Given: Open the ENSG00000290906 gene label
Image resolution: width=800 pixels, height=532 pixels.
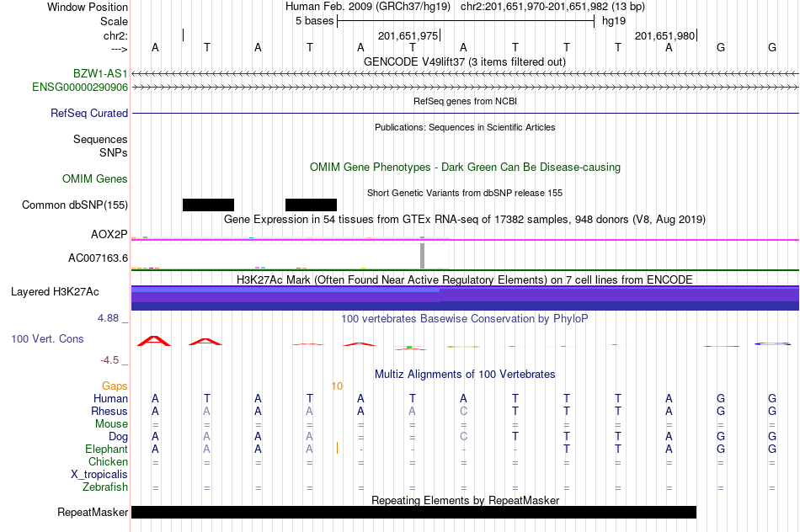Looking at the screenshot, I should (80, 88).
